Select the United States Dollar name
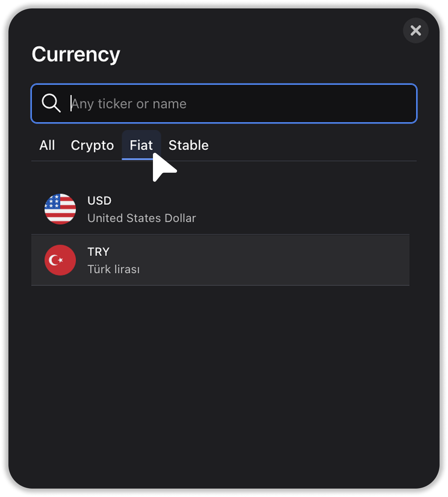The height and width of the screenshot is (497, 448). click(142, 218)
